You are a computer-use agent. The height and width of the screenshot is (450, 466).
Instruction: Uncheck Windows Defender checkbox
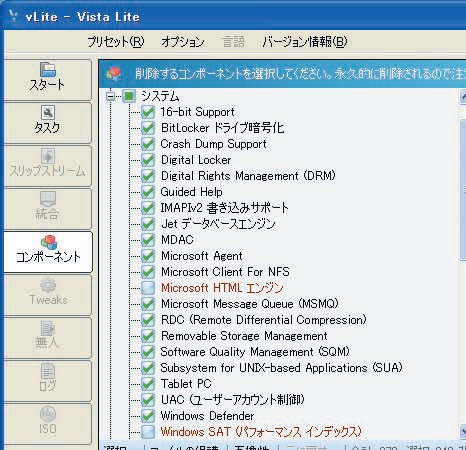[x=148, y=416]
